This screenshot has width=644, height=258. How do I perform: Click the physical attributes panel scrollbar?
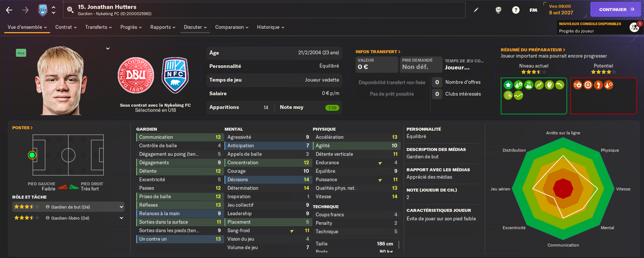point(399,245)
